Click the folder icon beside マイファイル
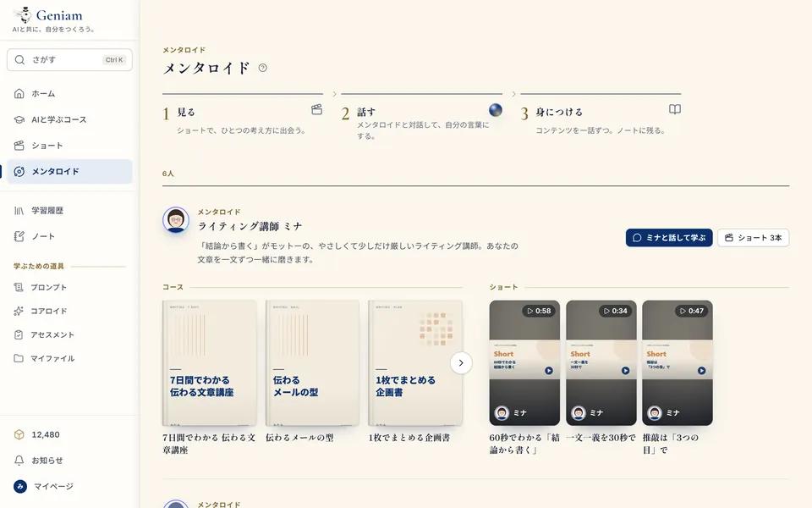Viewport: 812px width, 508px height. pos(19,358)
